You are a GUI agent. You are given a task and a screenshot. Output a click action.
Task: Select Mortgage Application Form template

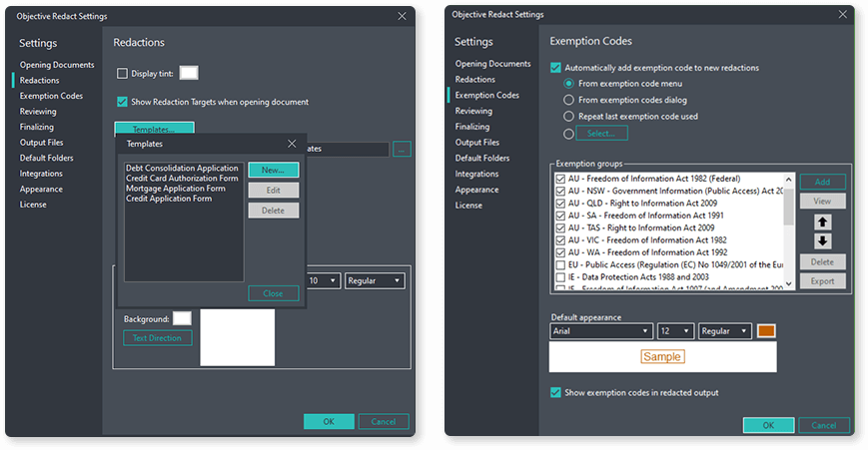(175, 189)
